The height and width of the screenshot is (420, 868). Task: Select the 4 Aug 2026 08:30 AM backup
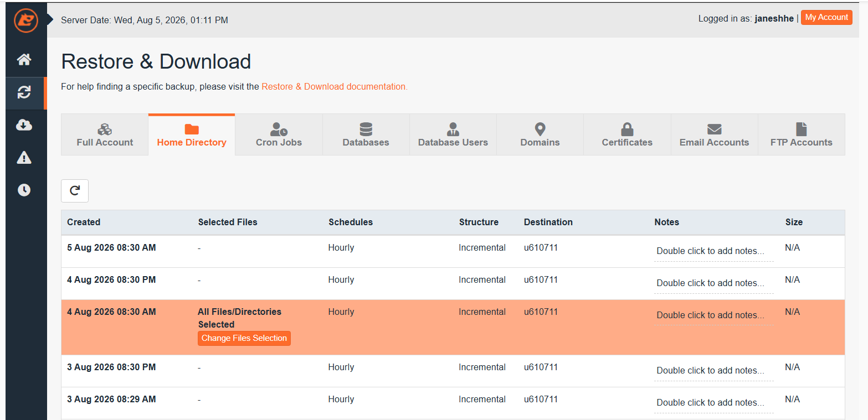[453, 328]
